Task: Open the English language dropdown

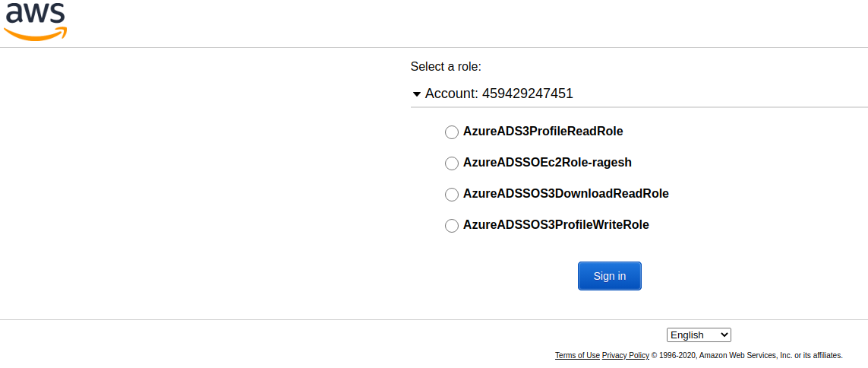Action: click(699, 335)
